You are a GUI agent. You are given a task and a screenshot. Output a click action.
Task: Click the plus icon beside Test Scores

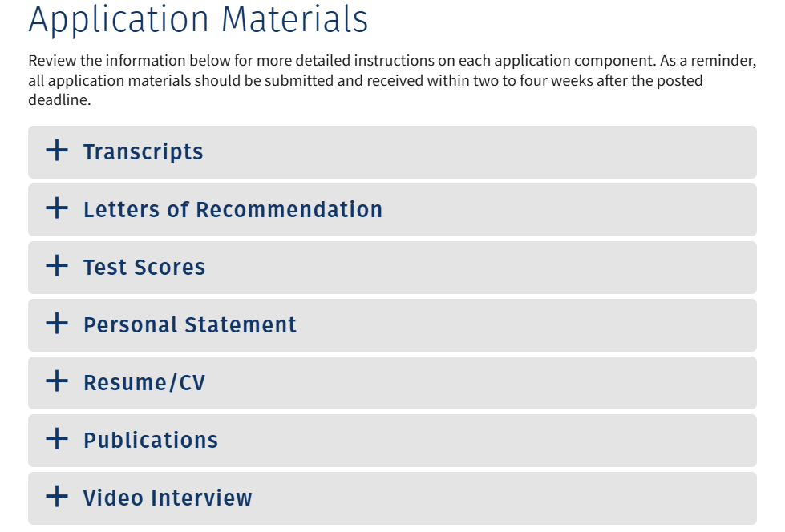pyautogui.click(x=57, y=265)
